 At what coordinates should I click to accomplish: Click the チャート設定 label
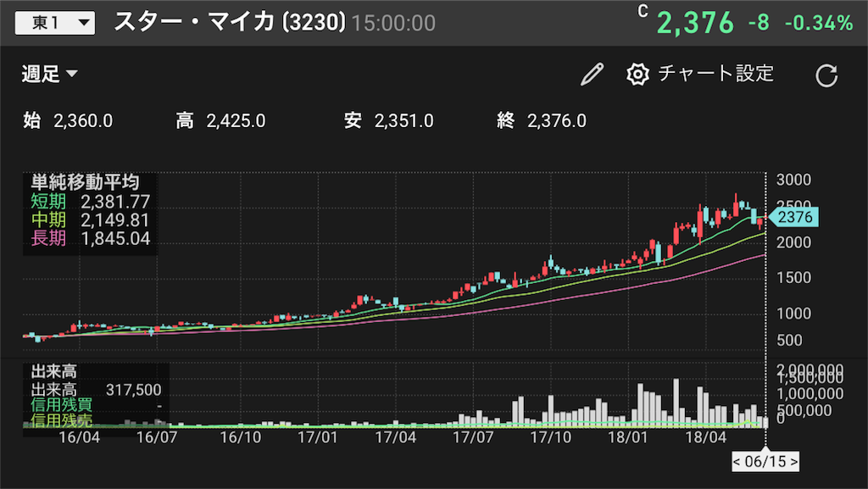tap(715, 74)
